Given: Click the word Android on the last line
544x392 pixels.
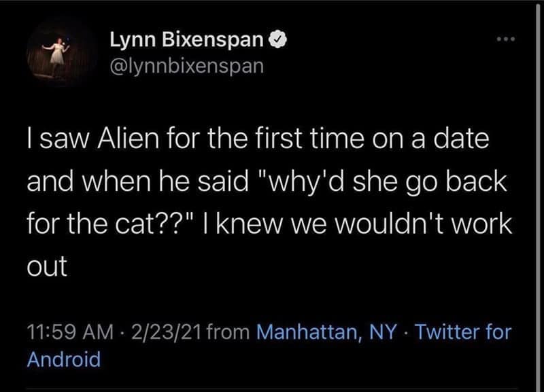Looking at the screenshot, I should click(x=63, y=358).
